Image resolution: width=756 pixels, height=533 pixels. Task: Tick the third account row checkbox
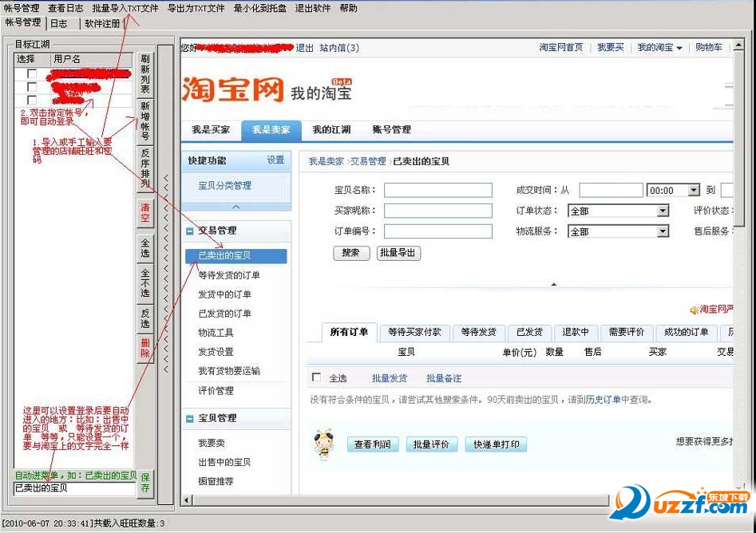[32, 100]
